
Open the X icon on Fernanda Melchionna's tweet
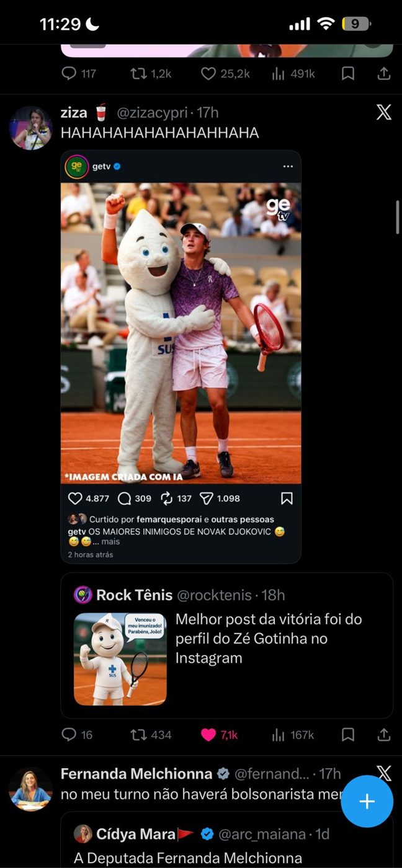click(x=384, y=773)
